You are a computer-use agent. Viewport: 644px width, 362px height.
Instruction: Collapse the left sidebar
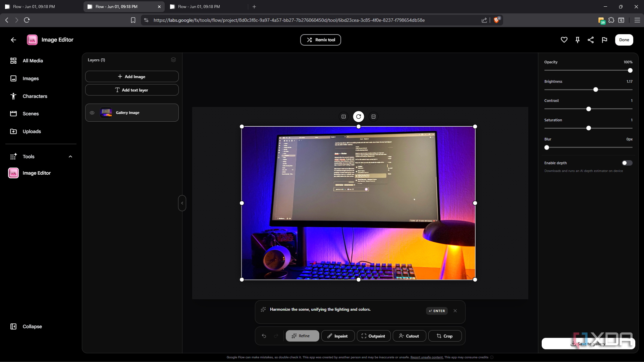pos(26,326)
